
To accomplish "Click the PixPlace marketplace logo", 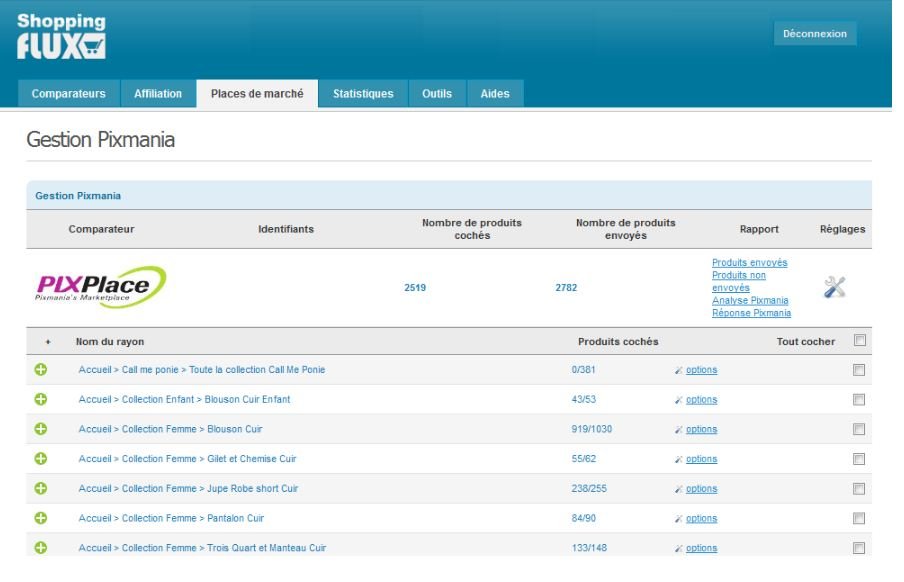I will (101, 287).
